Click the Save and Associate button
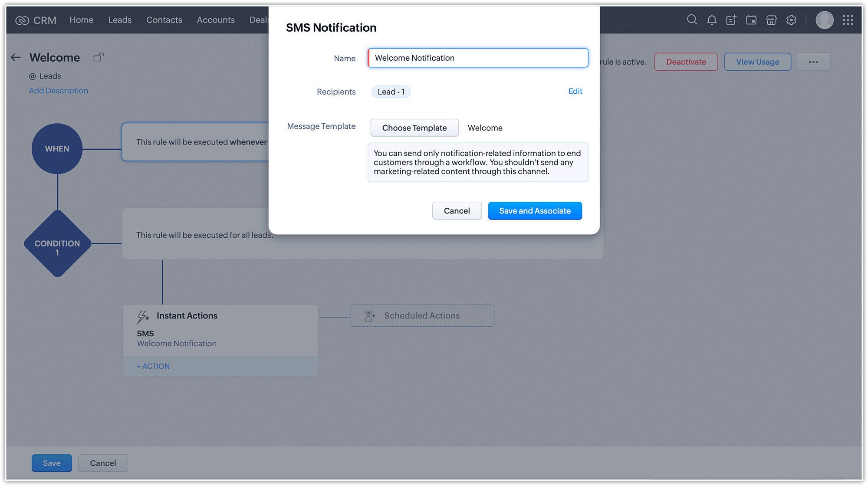 pos(535,210)
